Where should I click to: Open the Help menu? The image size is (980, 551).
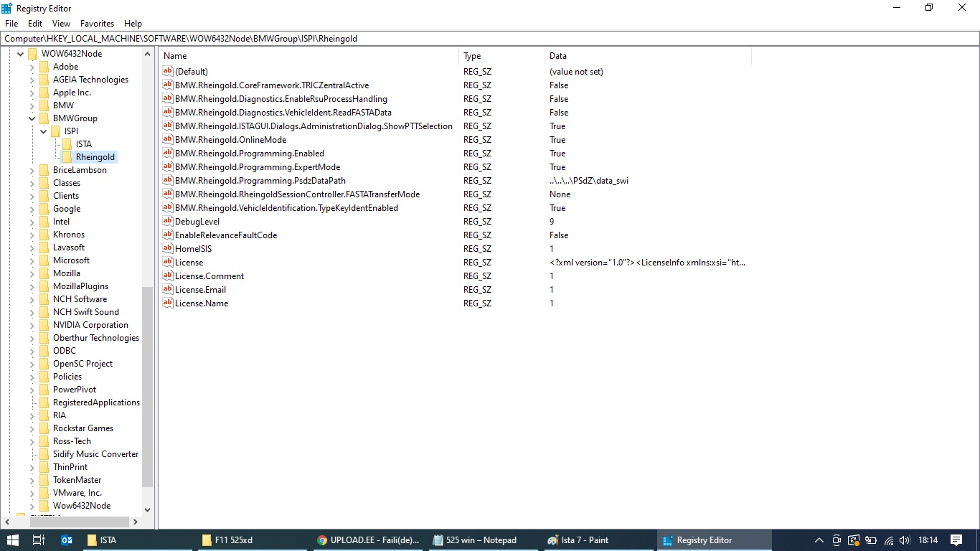(133, 24)
